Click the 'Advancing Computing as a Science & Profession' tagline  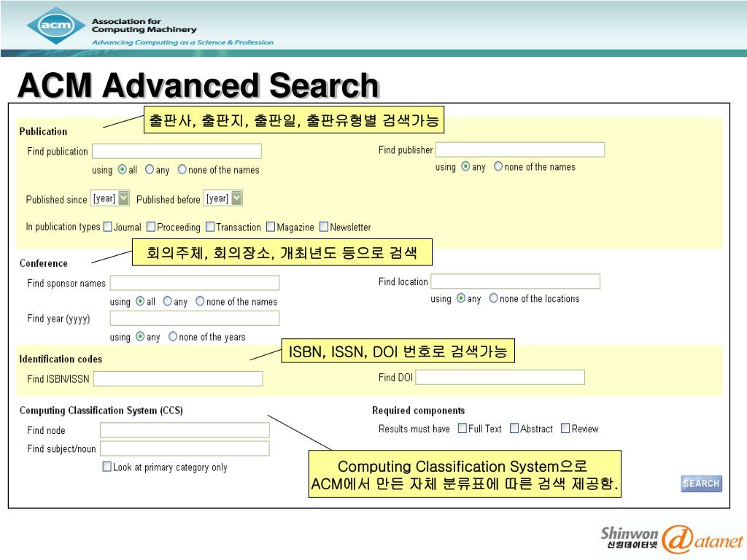coord(183,42)
